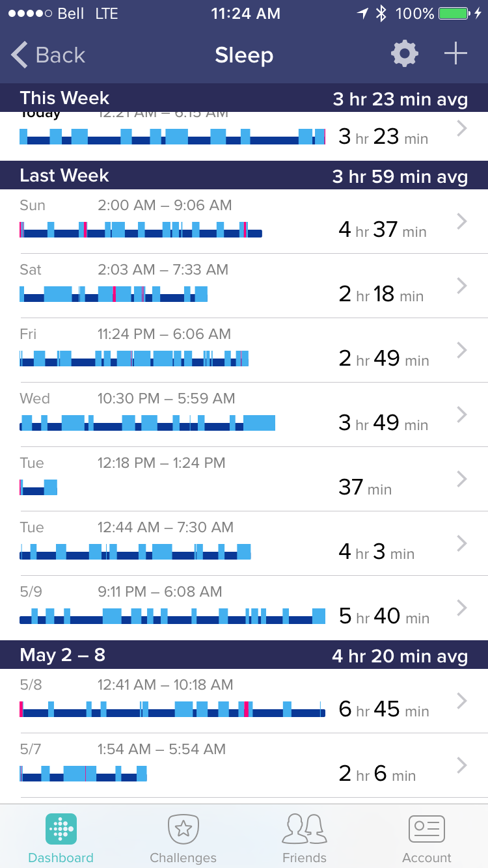Open the Dashboard tab
Viewport: 488px width, 868px height.
click(x=61, y=839)
